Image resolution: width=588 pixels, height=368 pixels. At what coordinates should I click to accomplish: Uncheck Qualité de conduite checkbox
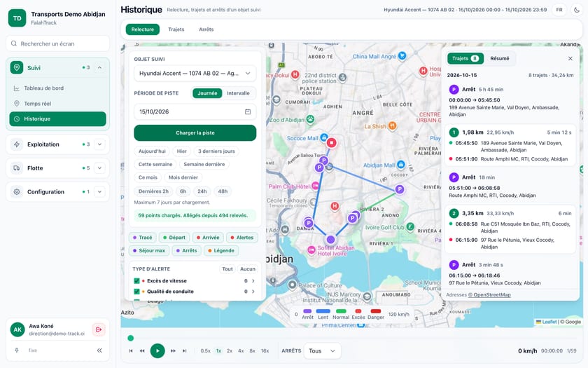point(137,292)
